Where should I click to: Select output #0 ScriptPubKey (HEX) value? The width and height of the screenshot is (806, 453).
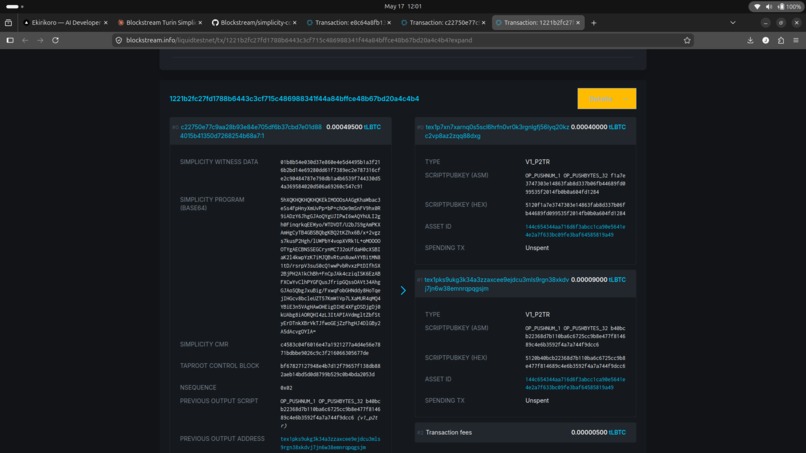coord(575,209)
